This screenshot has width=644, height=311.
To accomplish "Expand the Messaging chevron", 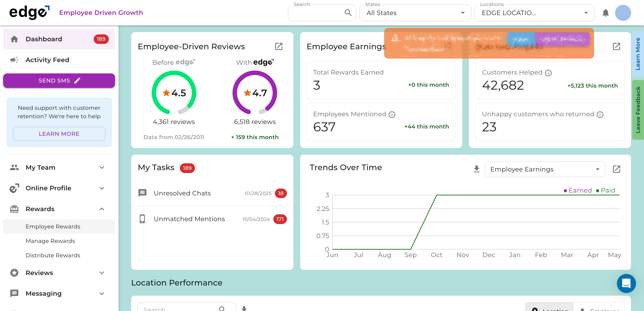I will (x=102, y=293).
